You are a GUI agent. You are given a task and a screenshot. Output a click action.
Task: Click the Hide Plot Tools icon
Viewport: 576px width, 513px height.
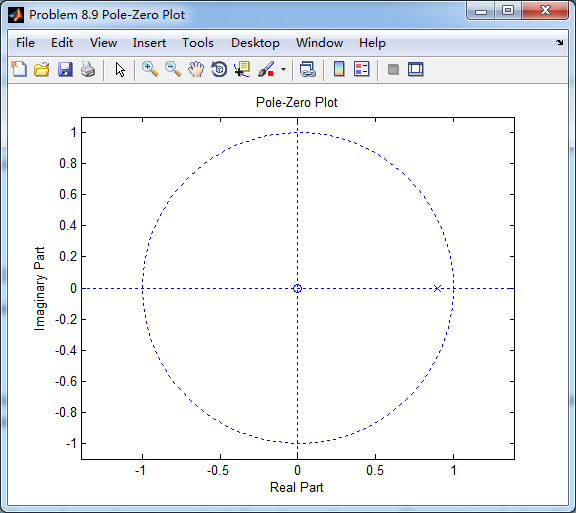(393, 69)
